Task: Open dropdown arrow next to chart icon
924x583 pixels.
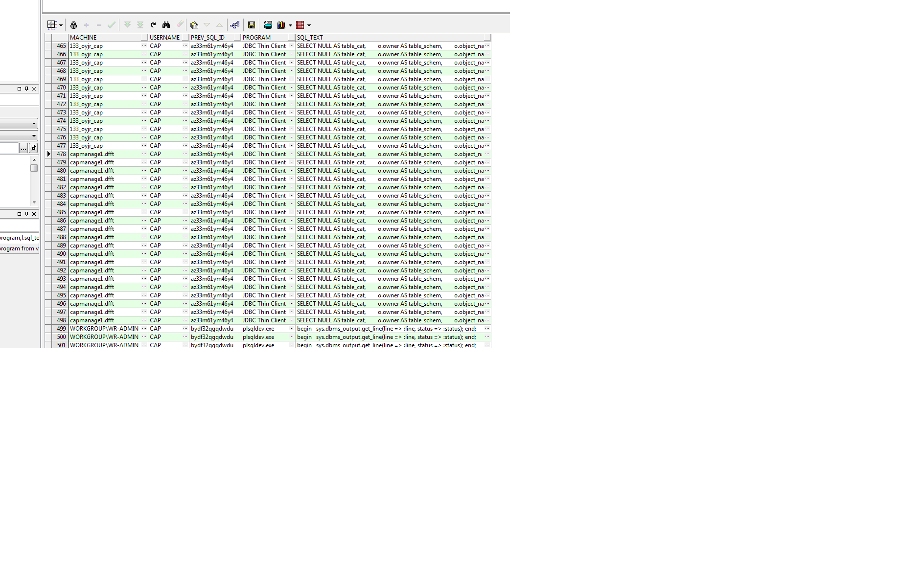Action: (x=290, y=25)
